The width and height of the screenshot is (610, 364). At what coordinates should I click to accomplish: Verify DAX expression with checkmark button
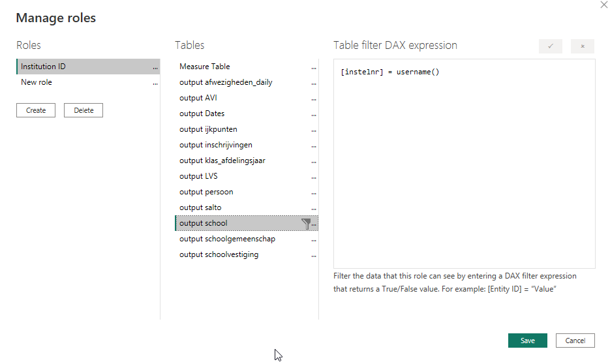[551, 46]
